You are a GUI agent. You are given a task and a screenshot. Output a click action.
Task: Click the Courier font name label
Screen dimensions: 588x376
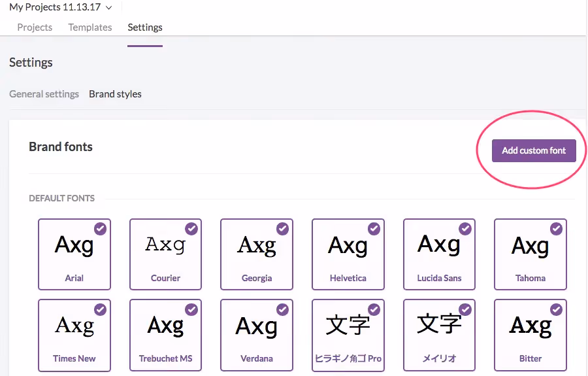click(x=165, y=278)
